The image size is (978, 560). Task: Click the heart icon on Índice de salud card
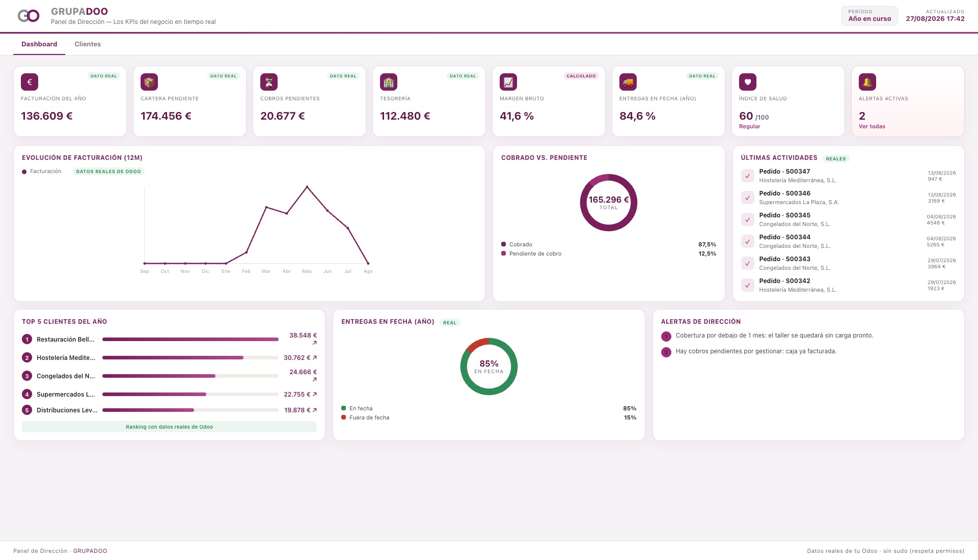(748, 82)
